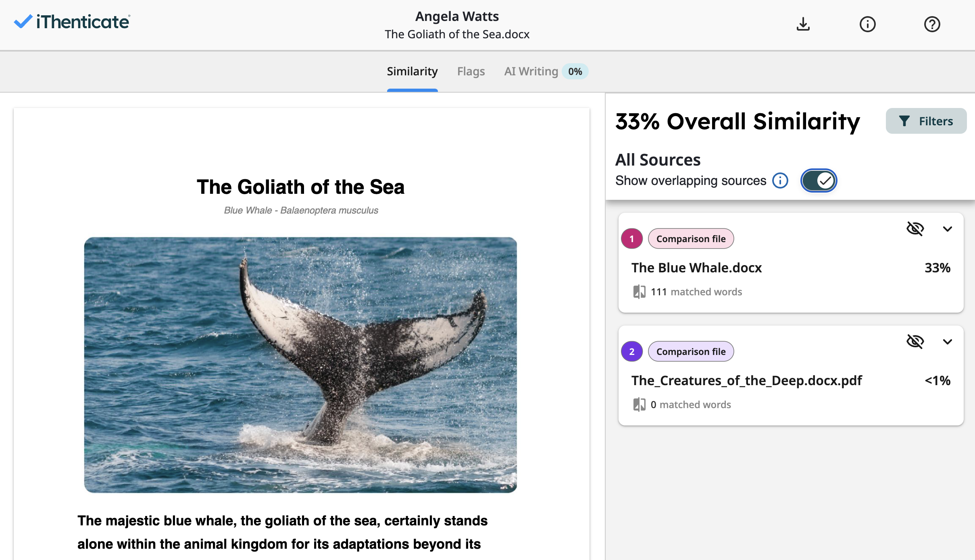Click the Blue Whale - Balaenoptera musculus subtitle
Screen dimensions: 975x560
point(301,210)
